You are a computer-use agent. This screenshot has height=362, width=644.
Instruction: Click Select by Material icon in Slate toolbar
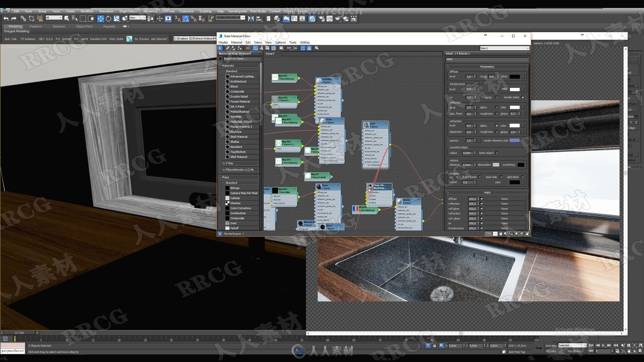(x=316, y=48)
